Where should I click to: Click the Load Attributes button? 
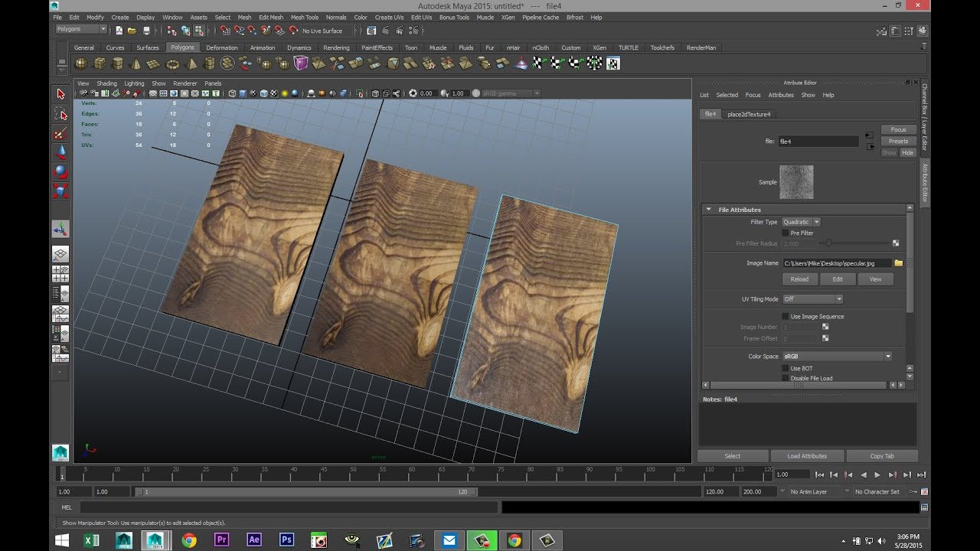807,456
